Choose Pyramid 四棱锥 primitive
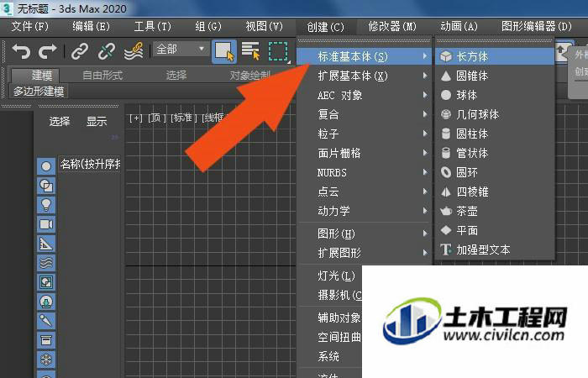The width and height of the screenshot is (588, 378). click(x=495, y=192)
